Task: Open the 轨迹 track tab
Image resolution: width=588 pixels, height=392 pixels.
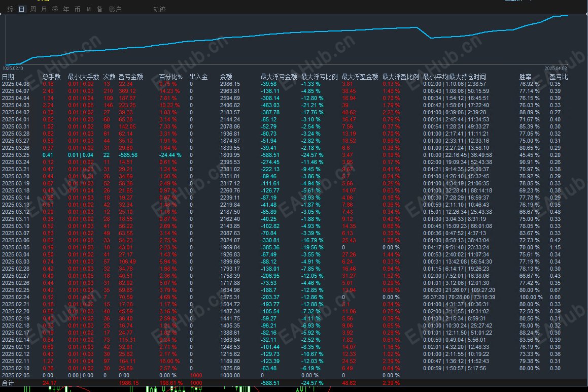Action: (159, 9)
